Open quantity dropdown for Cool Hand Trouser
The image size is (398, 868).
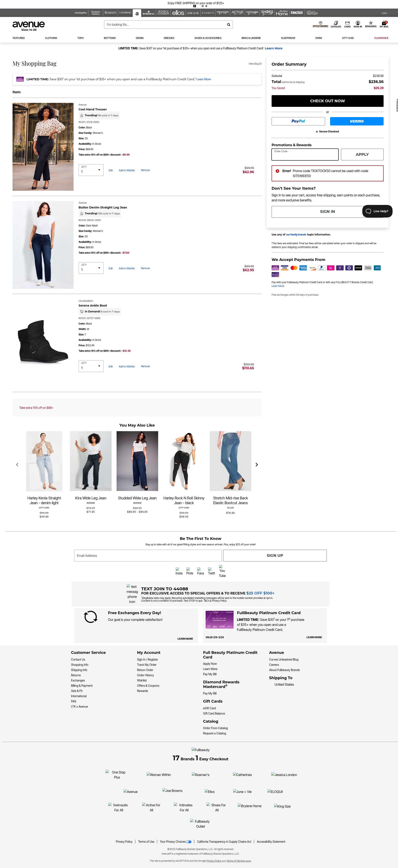tap(91, 170)
